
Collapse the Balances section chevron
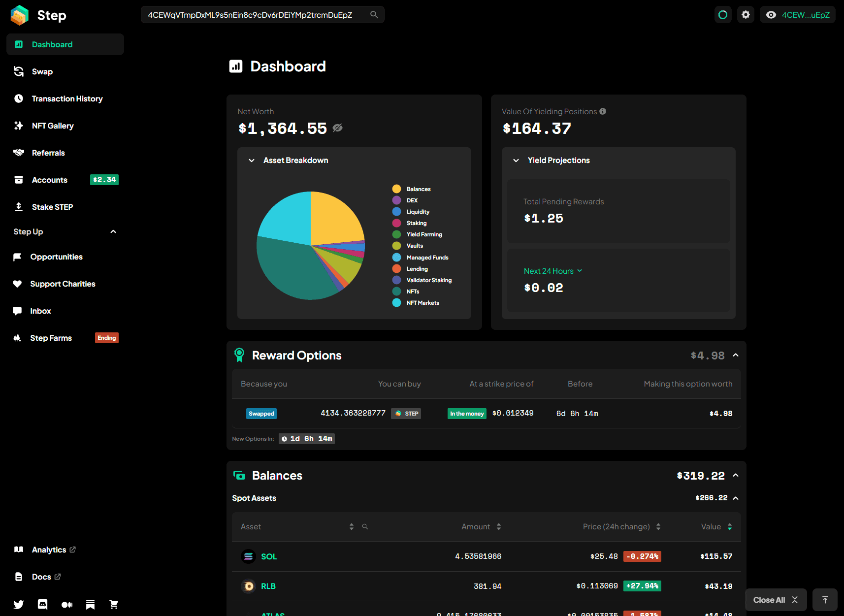click(736, 475)
